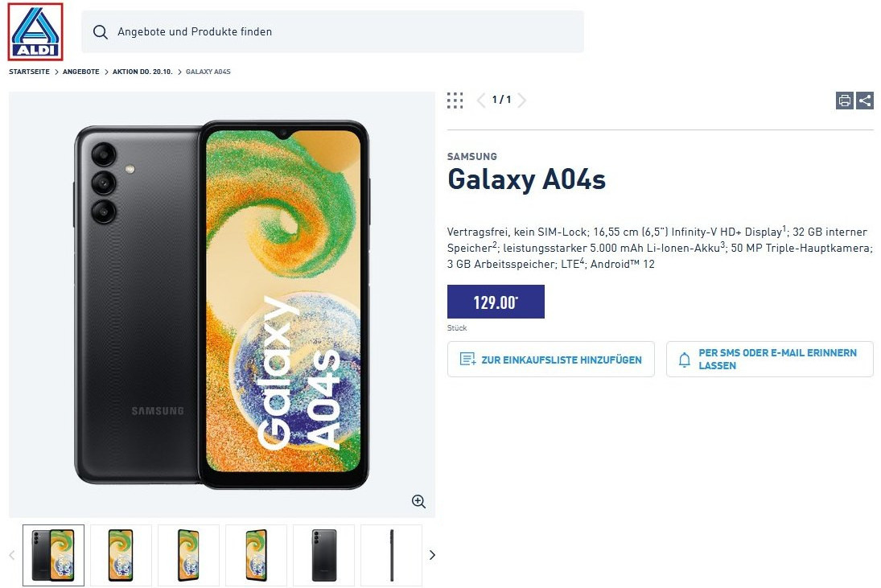
Task: Open the Startseite breadcrumb link
Action: click(x=29, y=72)
